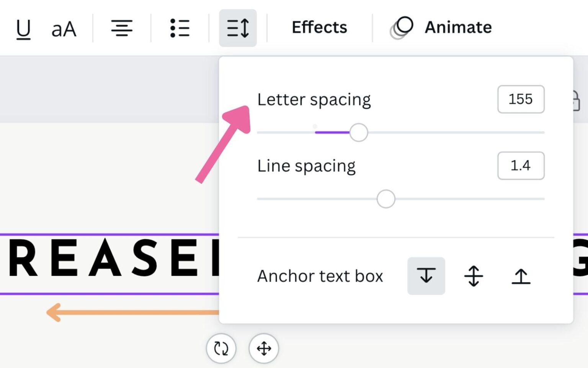The width and height of the screenshot is (588, 368).
Task: Anchor text box to bottom
Action: [x=521, y=276]
